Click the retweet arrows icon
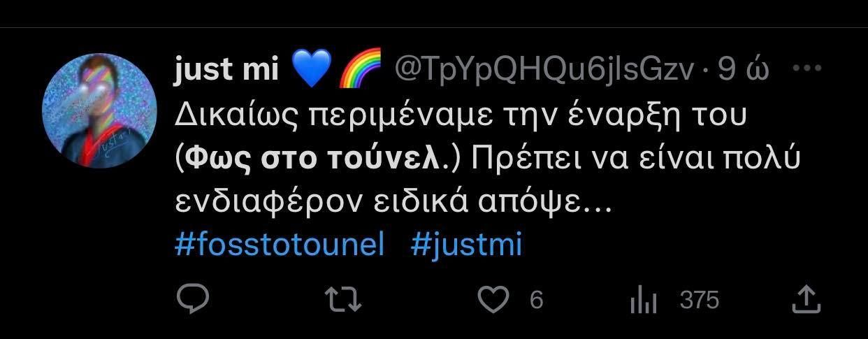868x339 pixels. [x=344, y=300]
